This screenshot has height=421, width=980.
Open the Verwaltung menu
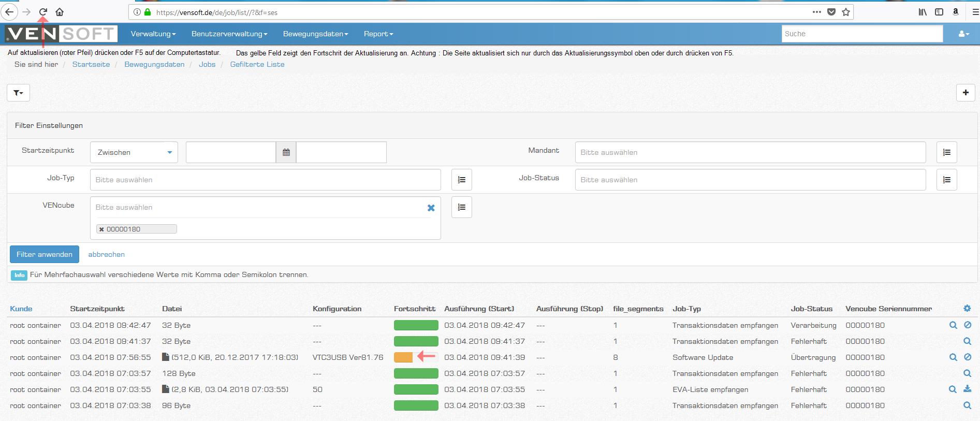(153, 34)
